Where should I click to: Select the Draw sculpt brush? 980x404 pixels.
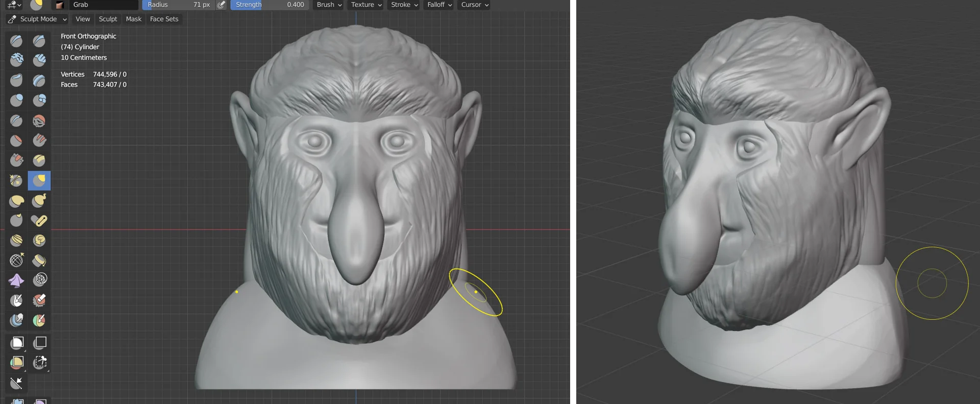16,41
